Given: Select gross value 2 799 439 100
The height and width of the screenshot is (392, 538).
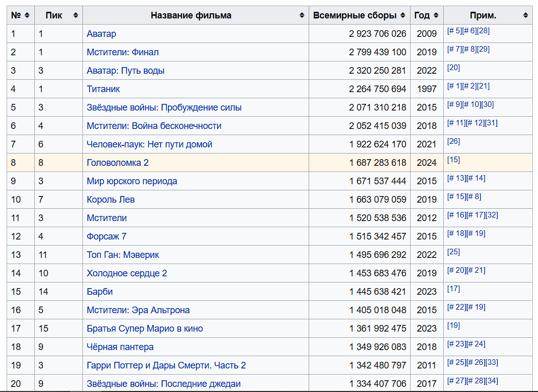Looking at the screenshot, I should point(377,52).
